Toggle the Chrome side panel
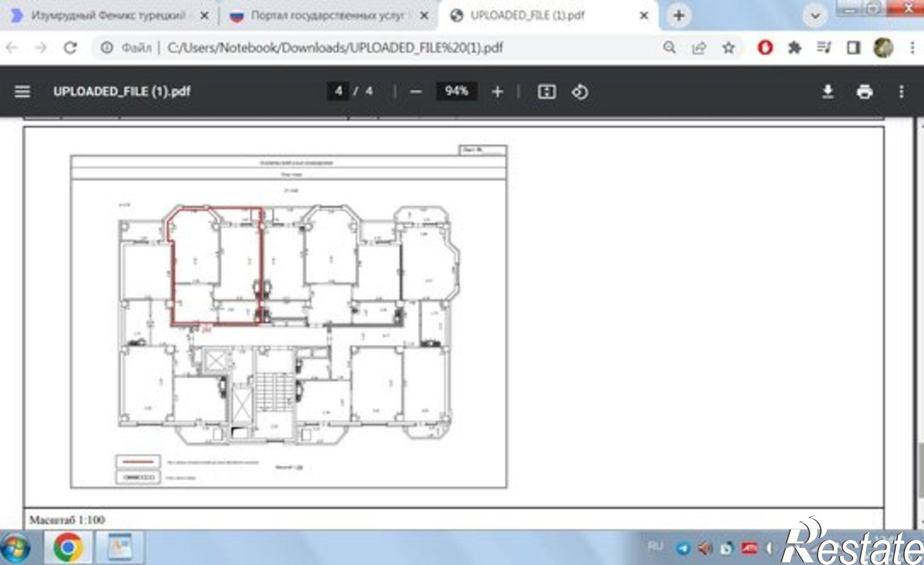This screenshot has height=565, width=924. click(853, 48)
